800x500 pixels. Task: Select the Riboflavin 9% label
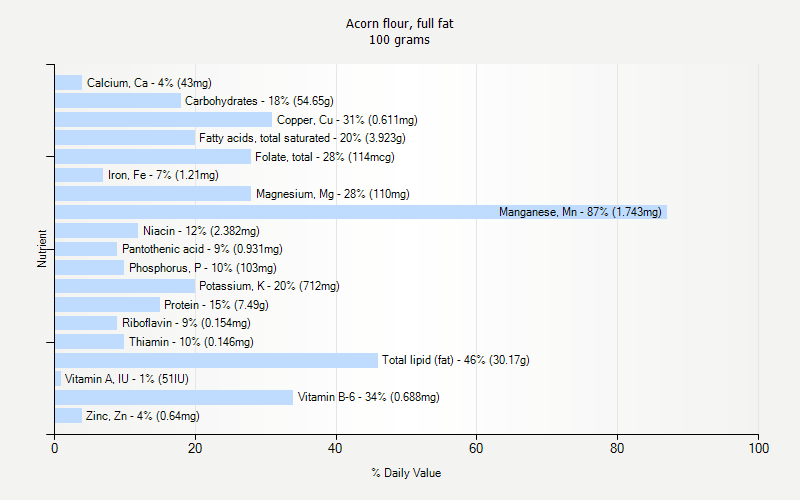(x=186, y=323)
